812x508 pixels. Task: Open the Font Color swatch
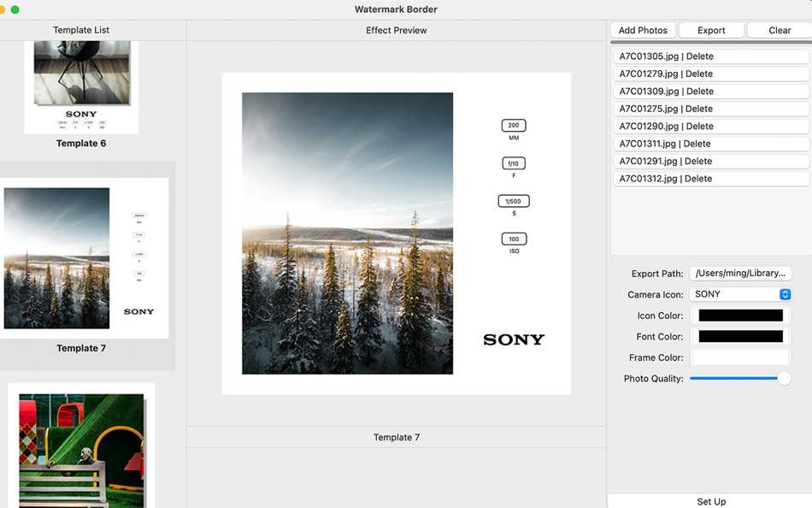[x=740, y=336]
